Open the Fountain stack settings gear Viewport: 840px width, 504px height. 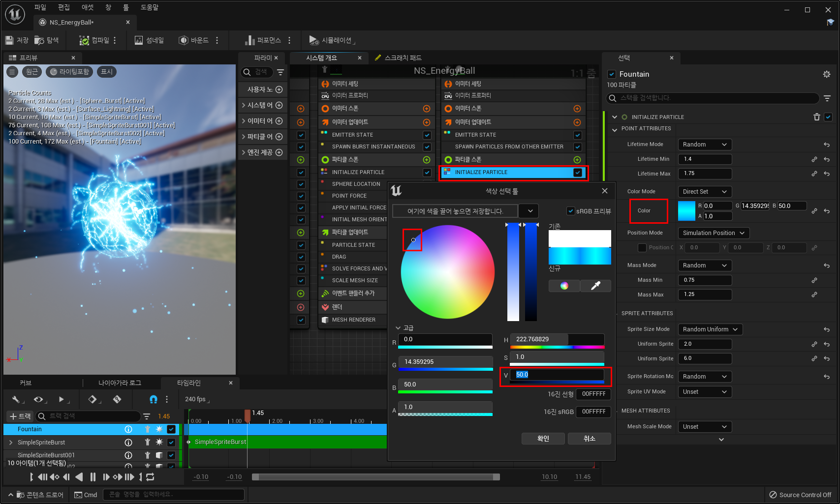827,74
